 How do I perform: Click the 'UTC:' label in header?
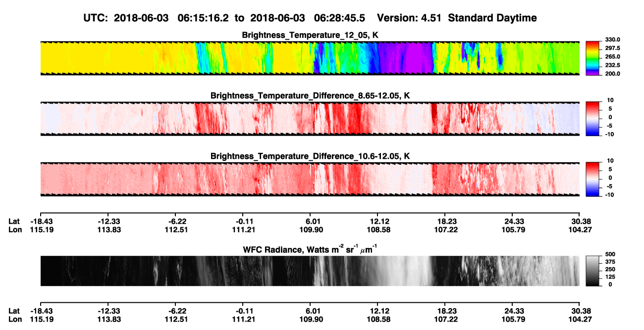[x=96, y=18]
